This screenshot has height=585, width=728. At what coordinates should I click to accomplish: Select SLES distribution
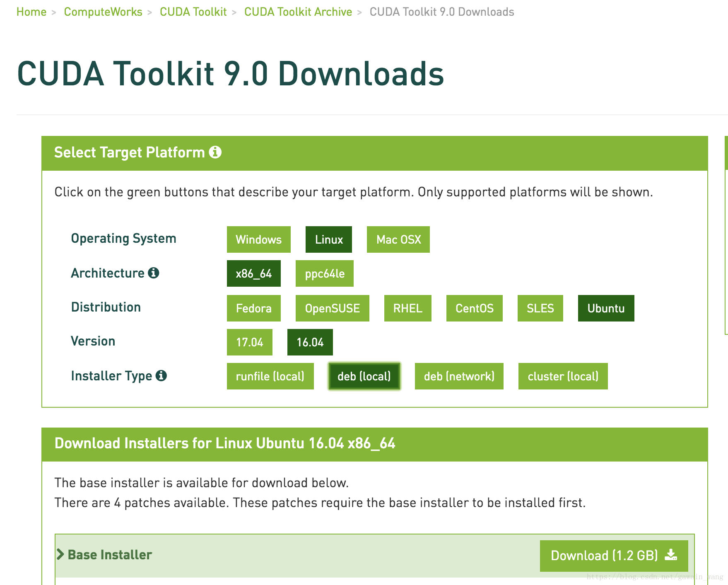pyautogui.click(x=540, y=308)
